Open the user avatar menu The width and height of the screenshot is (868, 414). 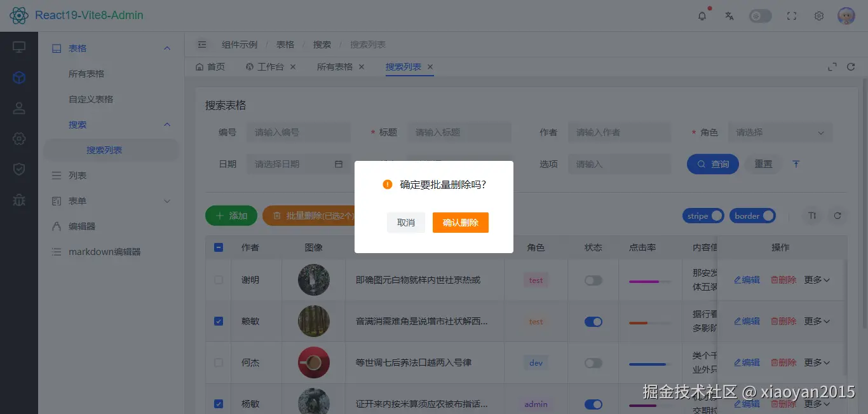click(846, 16)
